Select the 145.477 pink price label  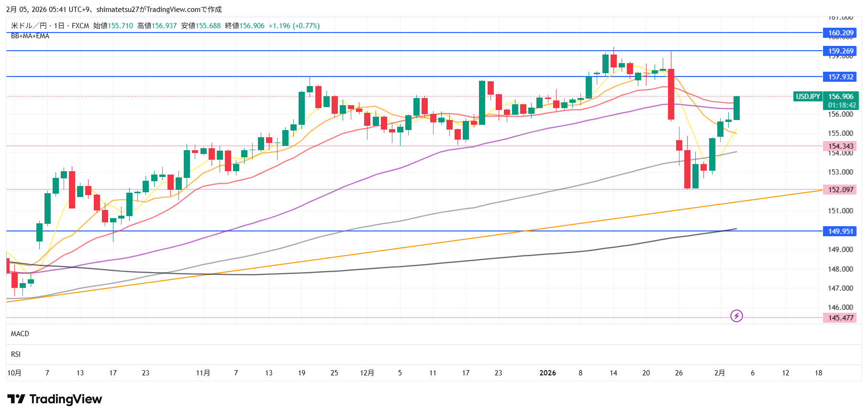pos(840,318)
